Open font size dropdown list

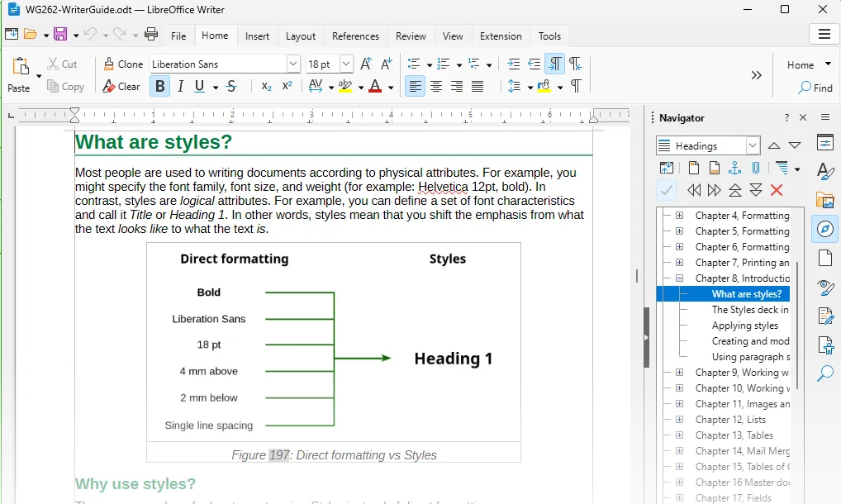tap(346, 64)
